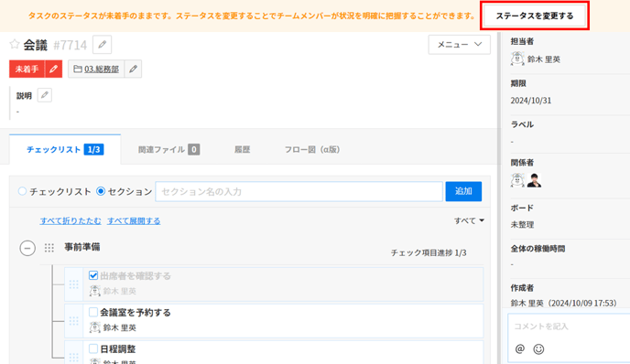The image size is (630, 364).
Task: Select the セクション radio button
Action: click(x=101, y=191)
